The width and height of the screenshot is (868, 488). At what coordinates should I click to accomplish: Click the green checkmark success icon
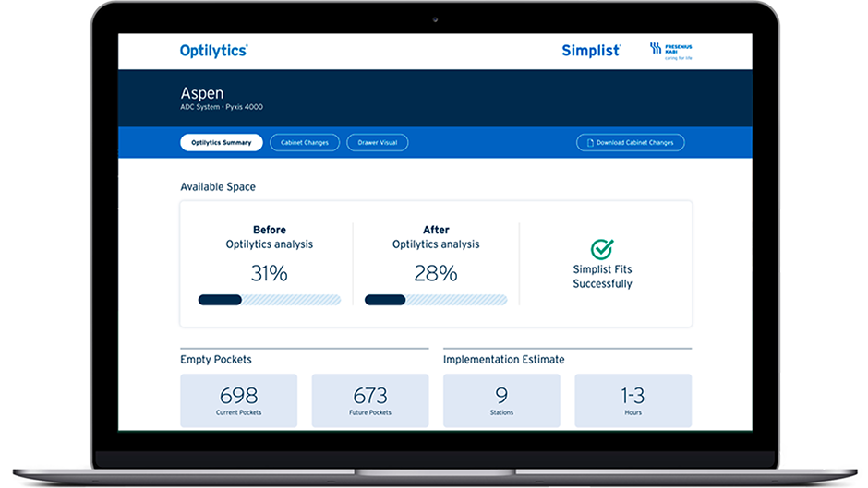point(602,249)
